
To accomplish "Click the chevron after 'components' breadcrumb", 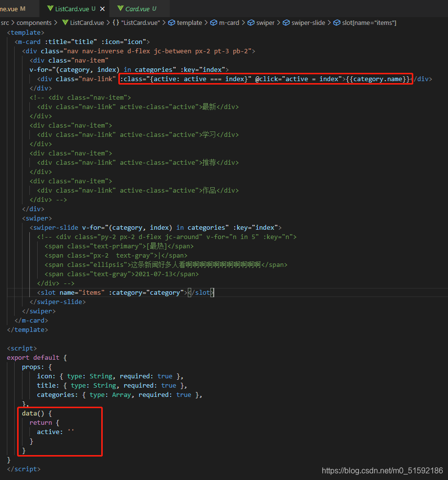I will (x=56, y=22).
